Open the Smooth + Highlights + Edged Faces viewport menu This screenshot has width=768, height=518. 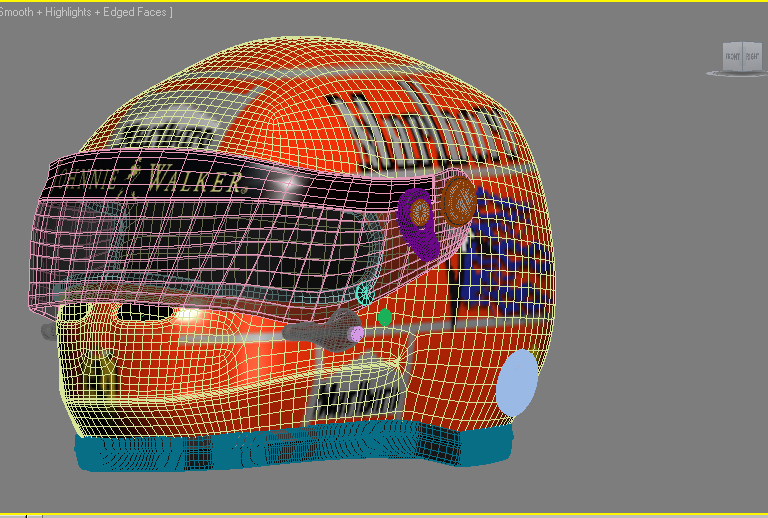pos(84,12)
